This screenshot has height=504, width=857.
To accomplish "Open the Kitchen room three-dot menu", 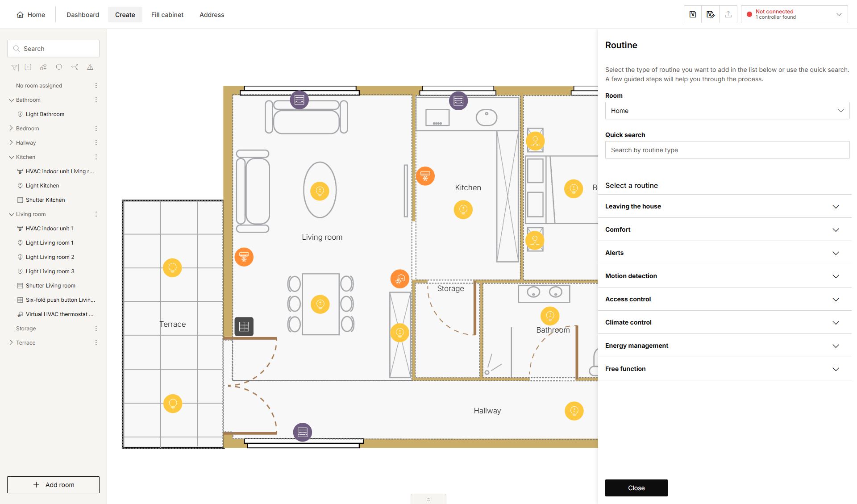I will (x=96, y=157).
